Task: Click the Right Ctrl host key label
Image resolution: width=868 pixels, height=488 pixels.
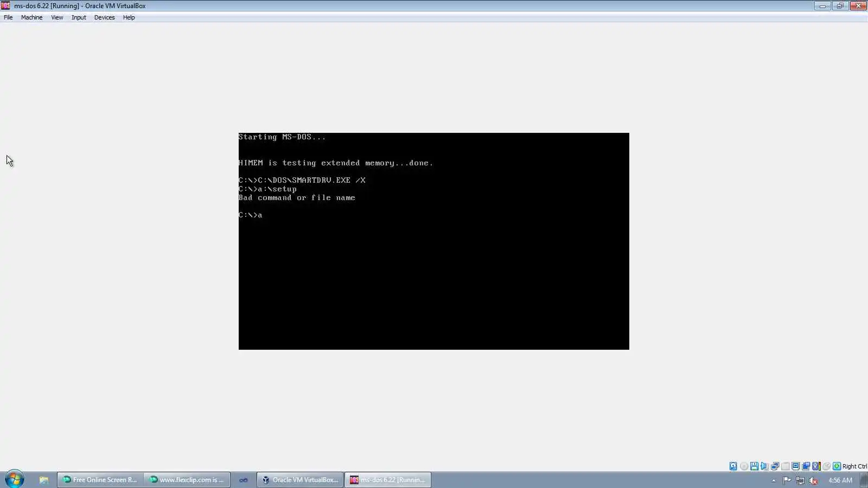Action: tap(854, 466)
